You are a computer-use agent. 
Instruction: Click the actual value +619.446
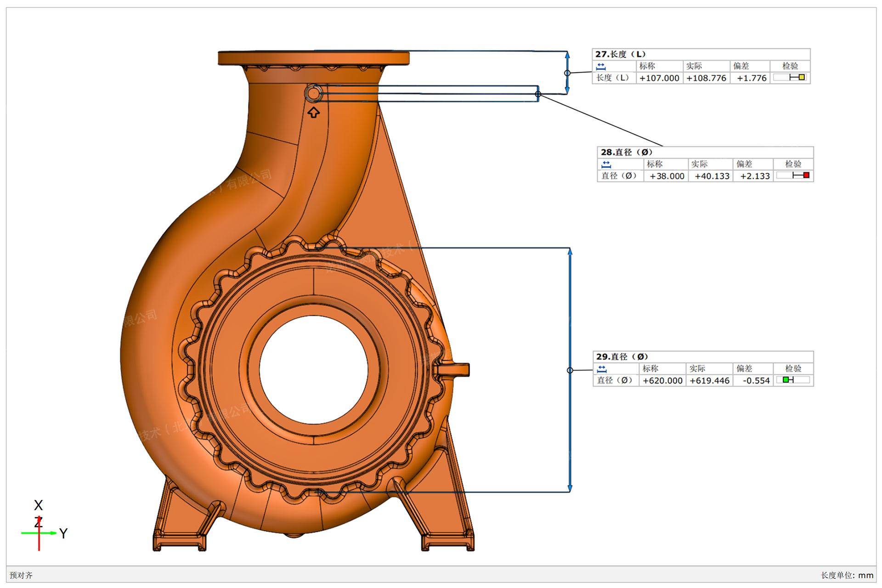709,380
